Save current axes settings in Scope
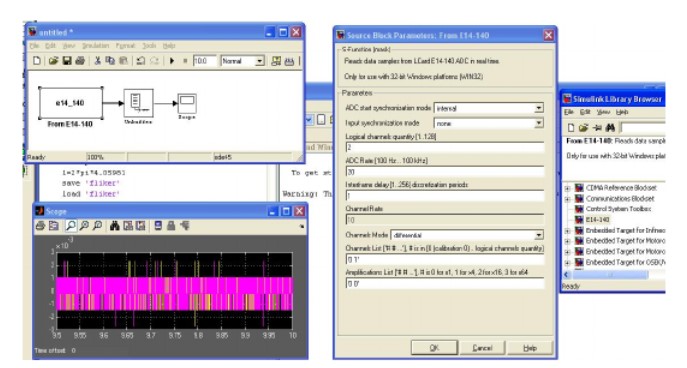Image resolution: width=687 pixels, height=368 pixels. coord(128,226)
